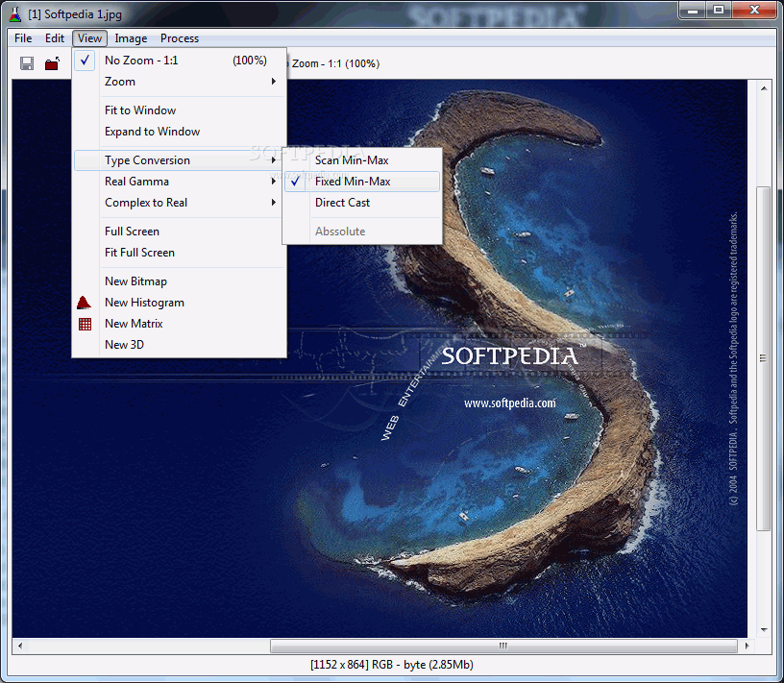Click the scroll up arrow
Screen dimensions: 784x683
(x=764, y=88)
